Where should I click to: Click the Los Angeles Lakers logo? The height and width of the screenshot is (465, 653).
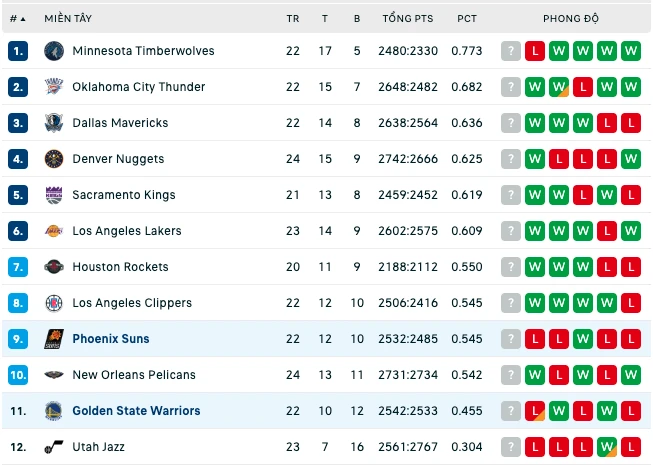click(x=54, y=231)
